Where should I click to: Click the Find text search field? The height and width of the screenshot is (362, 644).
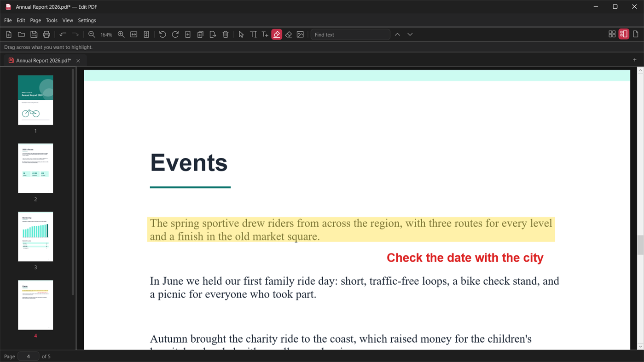[350, 34]
